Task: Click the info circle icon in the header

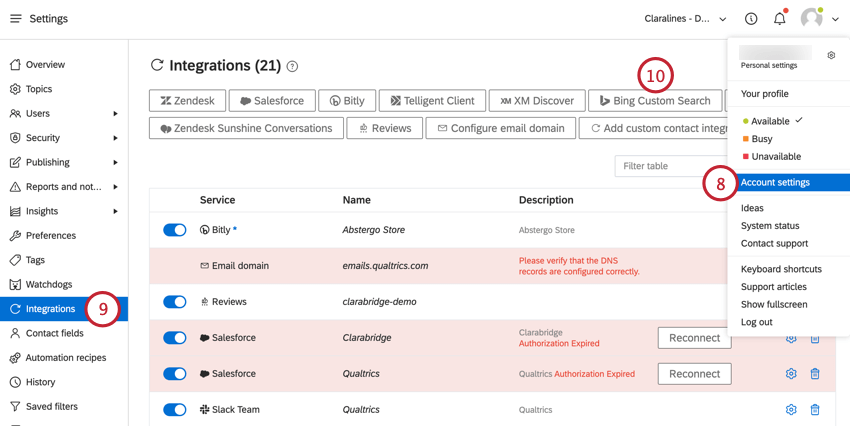Action: [751, 19]
